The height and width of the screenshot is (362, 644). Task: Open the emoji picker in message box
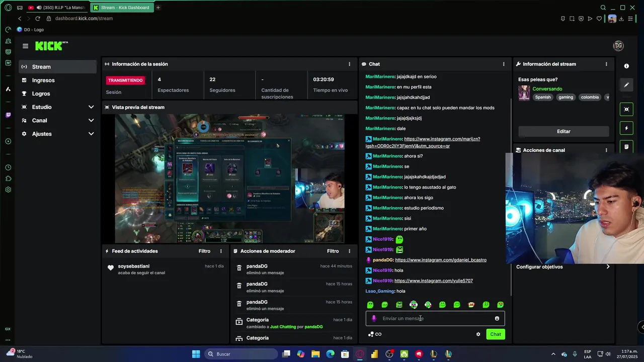(497, 318)
